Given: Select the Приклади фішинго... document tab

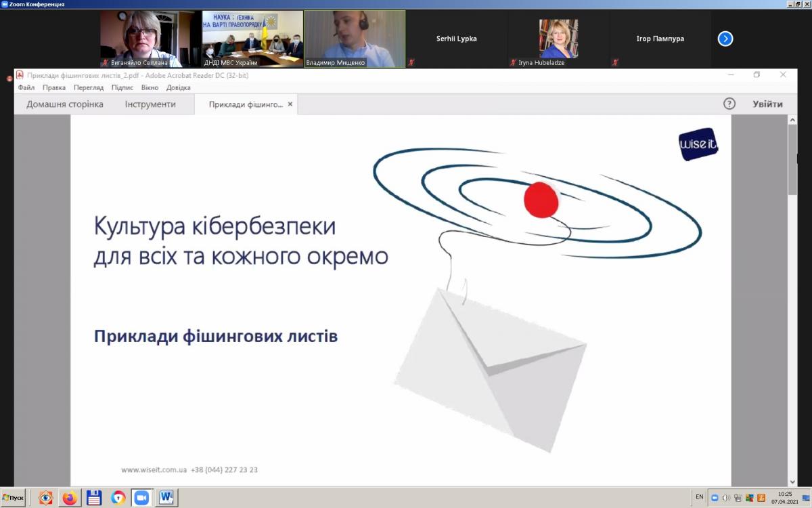Looking at the screenshot, I should pyautogui.click(x=246, y=104).
